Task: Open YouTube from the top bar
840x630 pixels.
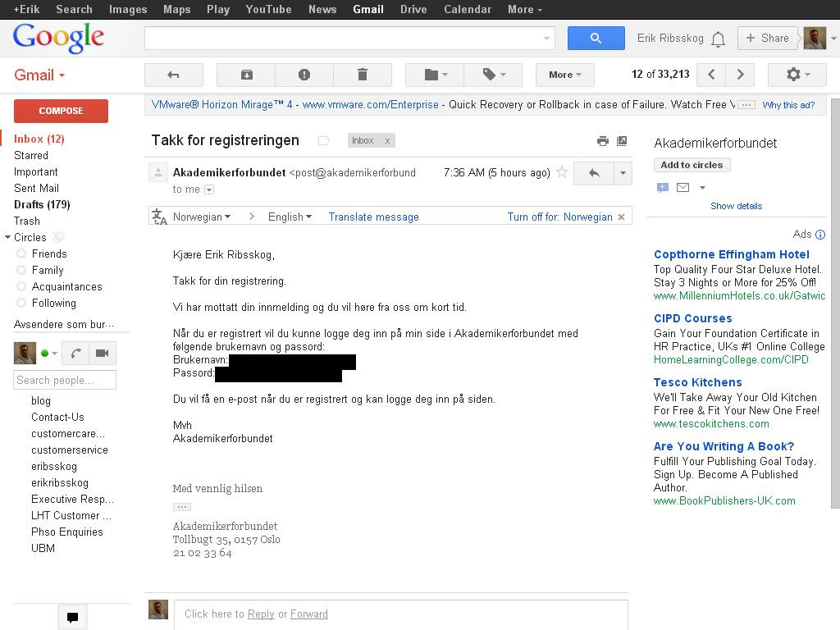Action: click(268, 9)
